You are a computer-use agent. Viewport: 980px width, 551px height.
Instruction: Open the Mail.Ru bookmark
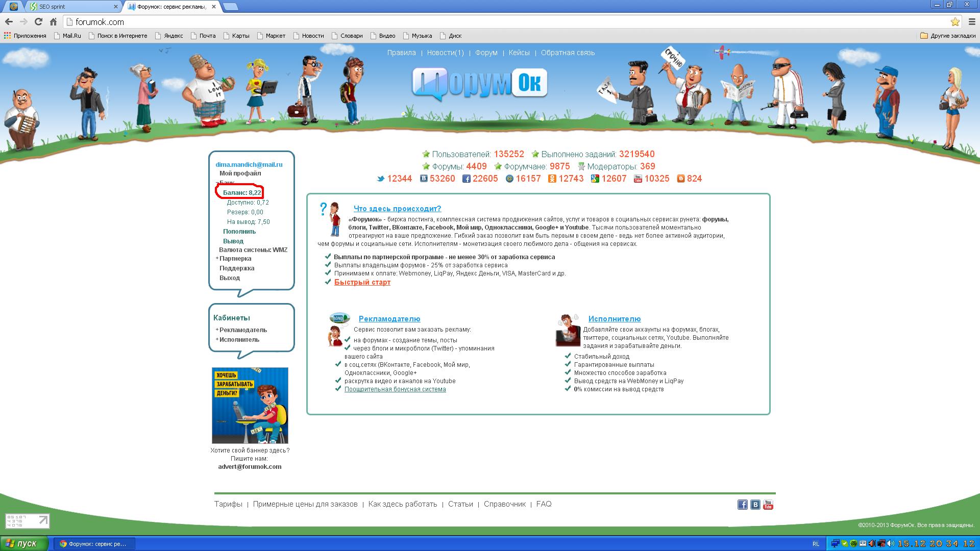tap(68, 36)
